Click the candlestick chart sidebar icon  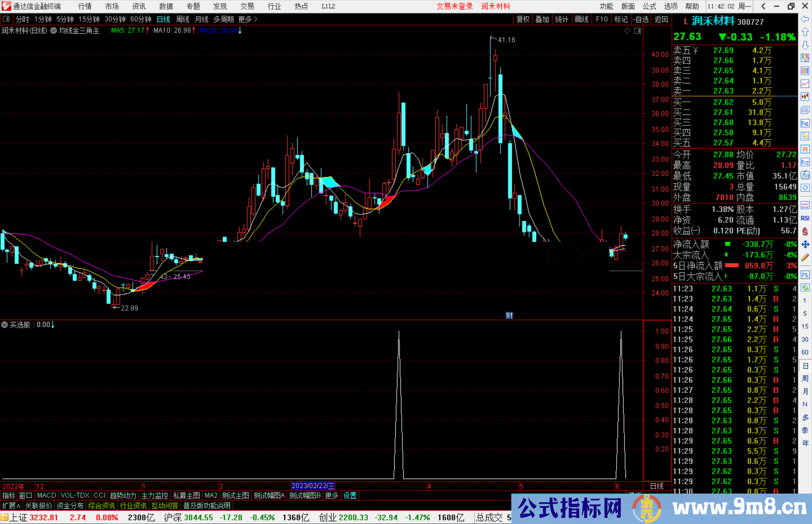point(805,97)
